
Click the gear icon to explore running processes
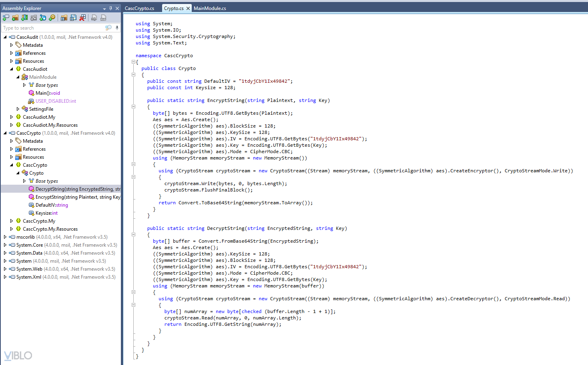point(52,18)
